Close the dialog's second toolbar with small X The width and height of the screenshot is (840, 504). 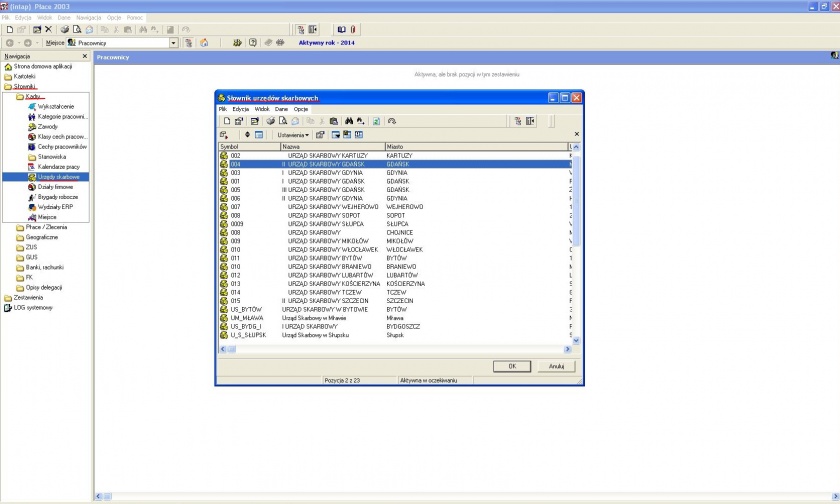coord(576,134)
